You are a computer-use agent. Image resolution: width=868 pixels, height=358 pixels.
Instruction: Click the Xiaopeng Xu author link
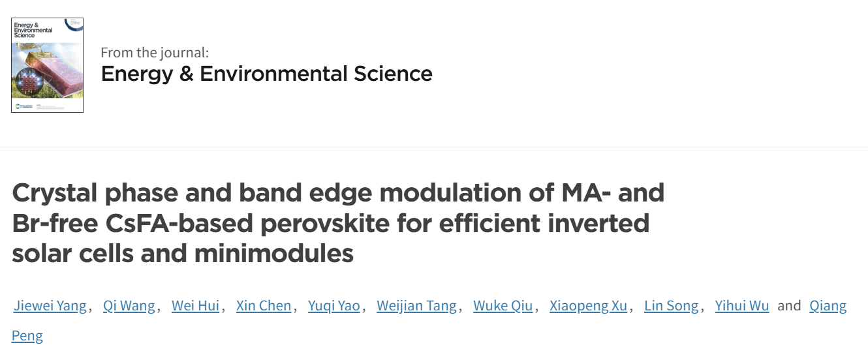[x=588, y=306]
